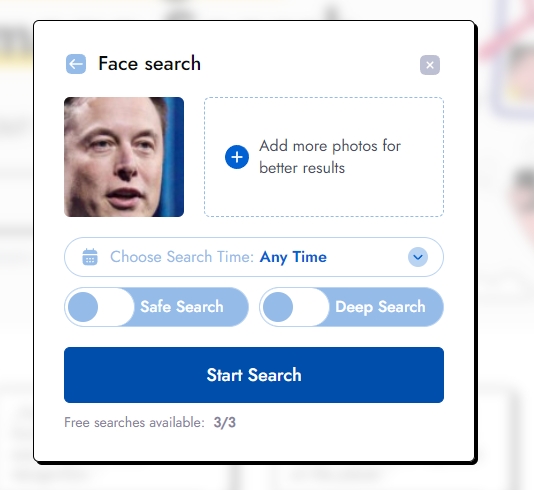Click the Safe Search toggle knob circle
The height and width of the screenshot is (490, 534).
[x=83, y=307]
